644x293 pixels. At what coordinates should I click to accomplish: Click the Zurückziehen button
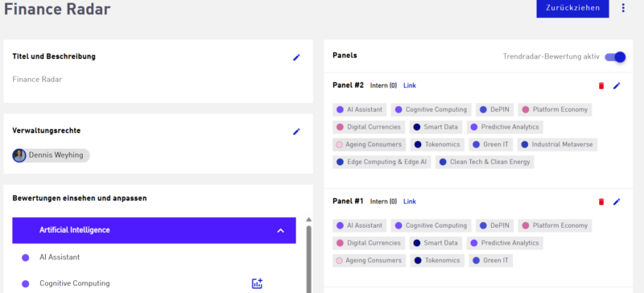[572, 8]
